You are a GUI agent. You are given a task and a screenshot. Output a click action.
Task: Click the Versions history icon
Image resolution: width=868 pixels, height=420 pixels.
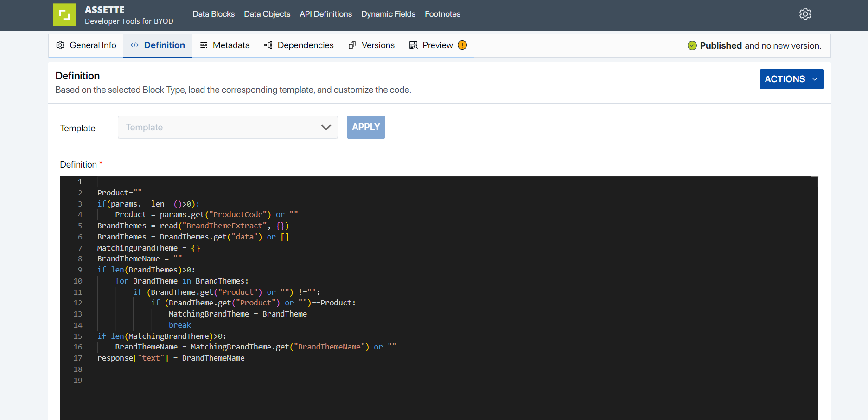click(352, 45)
